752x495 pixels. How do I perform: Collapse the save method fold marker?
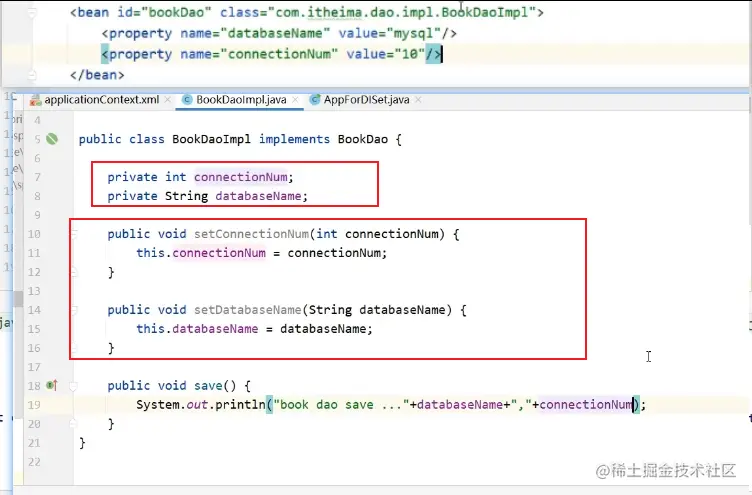point(73,386)
